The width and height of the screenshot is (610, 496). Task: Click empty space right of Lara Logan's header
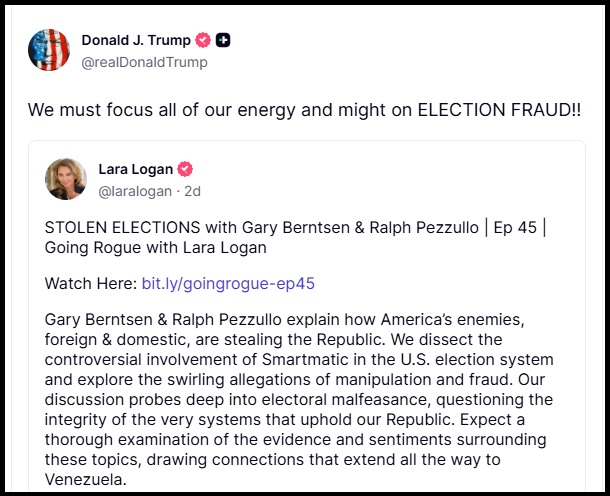[x=420, y=178]
